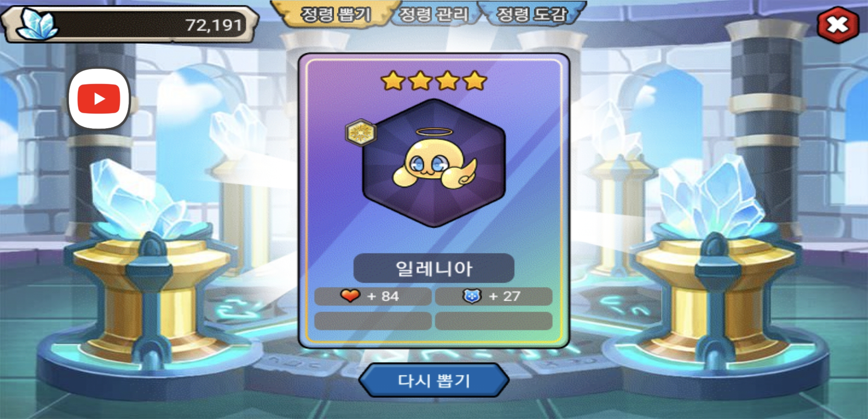The width and height of the screenshot is (868, 419).
Task: Click the 다시 뽑기 button
Action: pos(434,381)
